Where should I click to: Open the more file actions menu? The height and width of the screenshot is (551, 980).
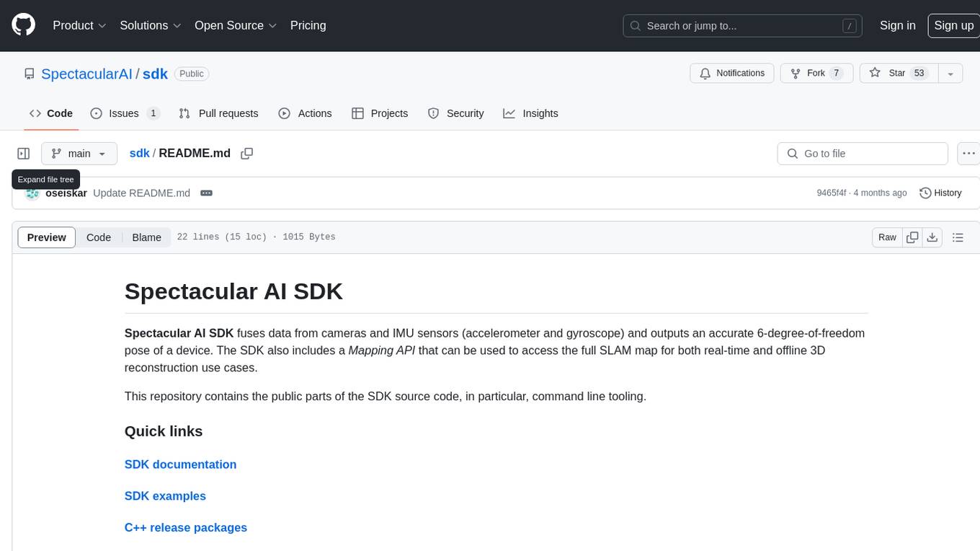tap(968, 154)
